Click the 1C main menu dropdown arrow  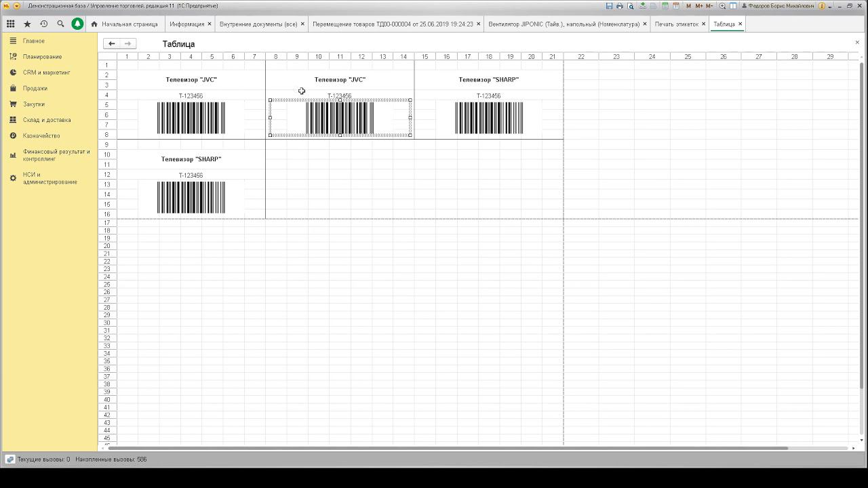[x=17, y=5]
